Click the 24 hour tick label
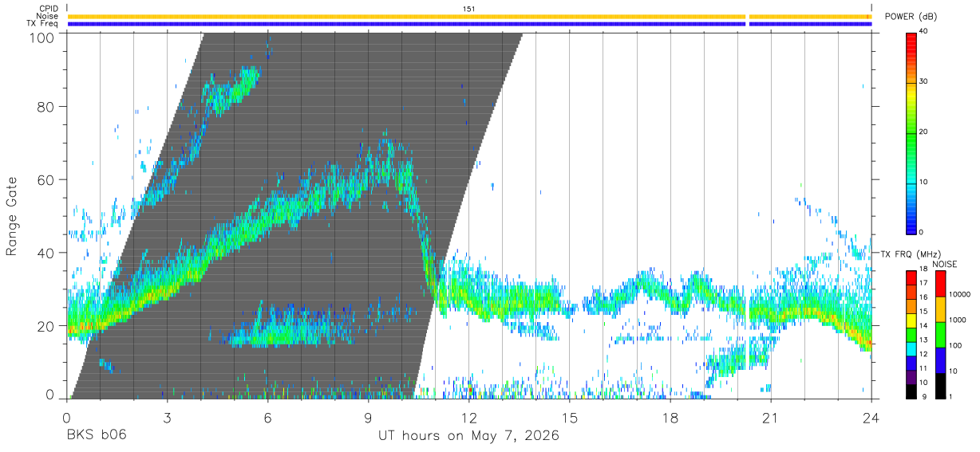 coord(871,416)
